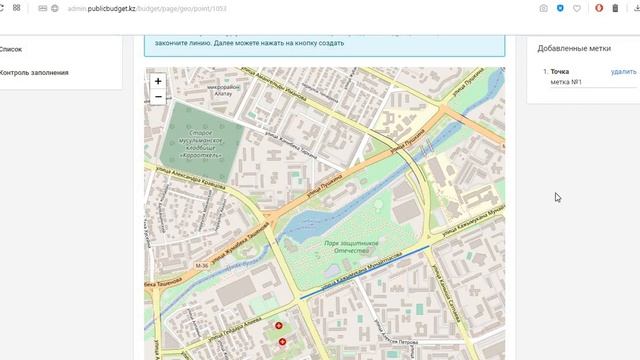This screenshot has width=640, height=360.
Task: Open the blue shield ad blocker icon
Action: coord(560,8)
